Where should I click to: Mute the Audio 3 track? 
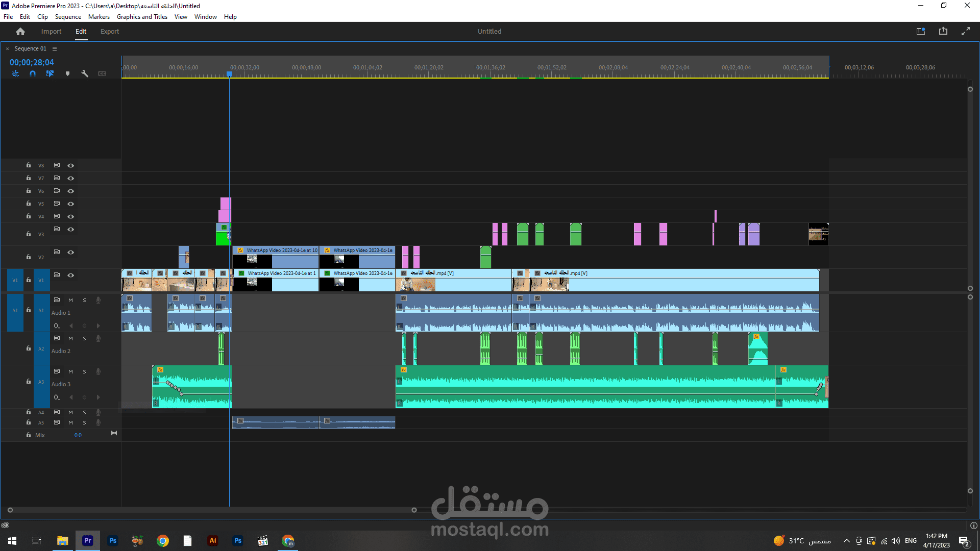[71, 372]
